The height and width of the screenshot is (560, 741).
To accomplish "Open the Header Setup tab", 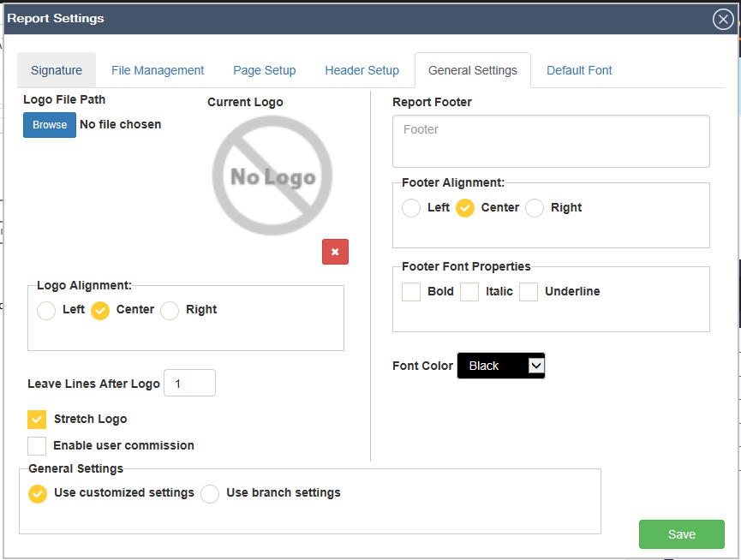I will click(x=362, y=70).
